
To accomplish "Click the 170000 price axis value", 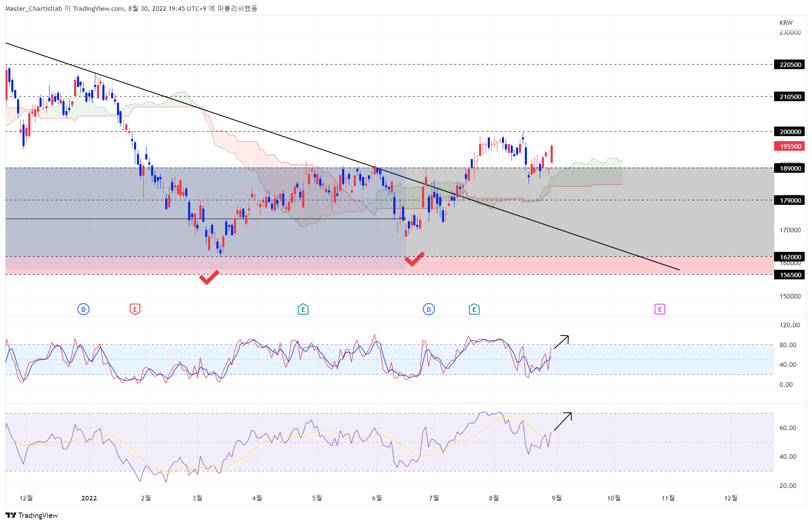I will coord(790,230).
